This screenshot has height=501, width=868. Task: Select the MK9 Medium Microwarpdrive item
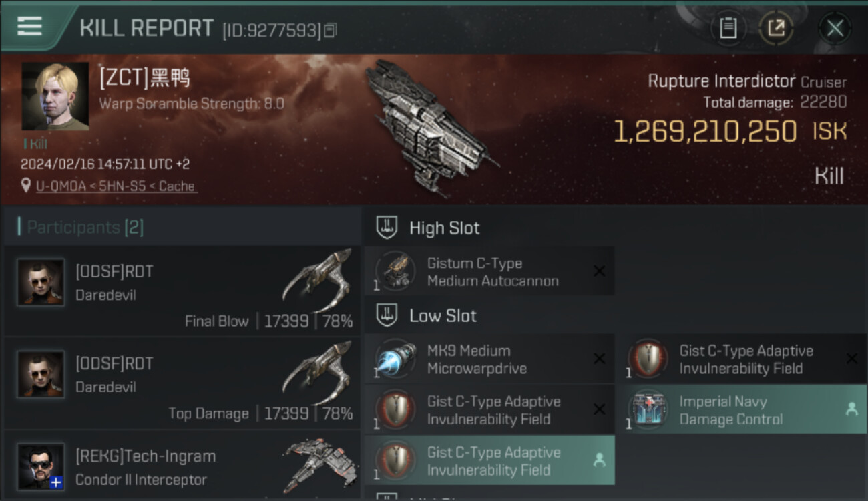tap(489, 359)
